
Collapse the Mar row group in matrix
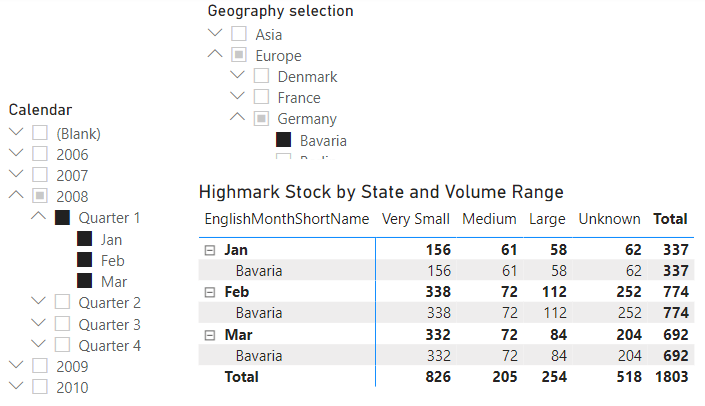pos(210,334)
